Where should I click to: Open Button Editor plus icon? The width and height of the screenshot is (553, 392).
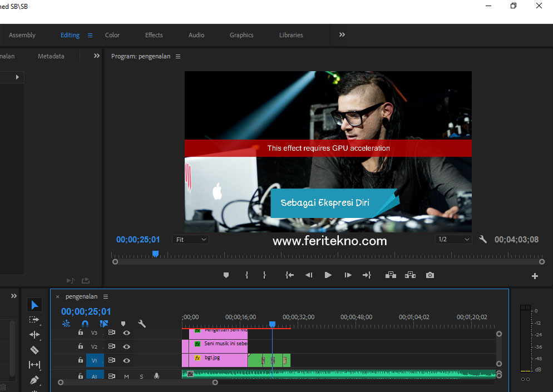(x=535, y=276)
